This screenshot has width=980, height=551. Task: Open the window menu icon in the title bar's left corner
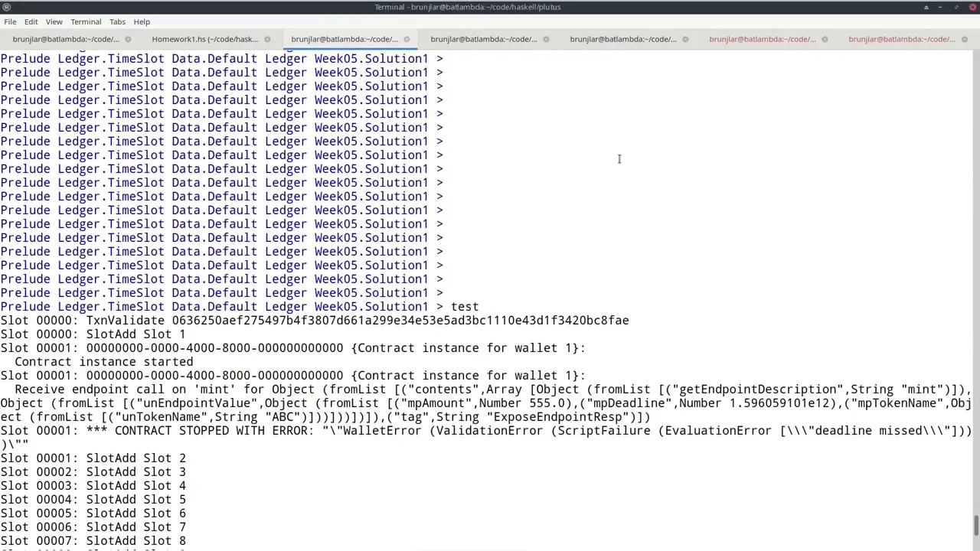6,7
